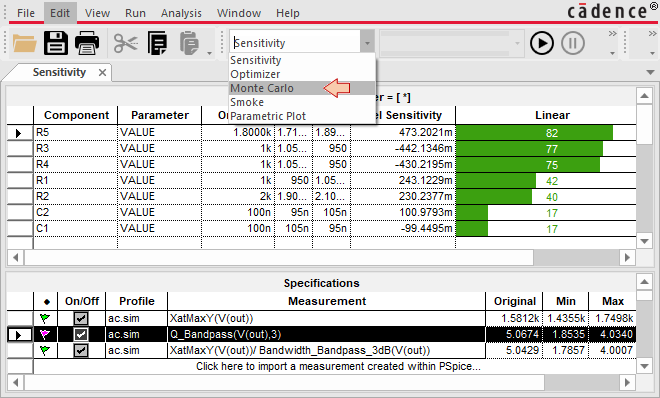Select row marker arrow for Q_Bandpass specification

point(19,335)
